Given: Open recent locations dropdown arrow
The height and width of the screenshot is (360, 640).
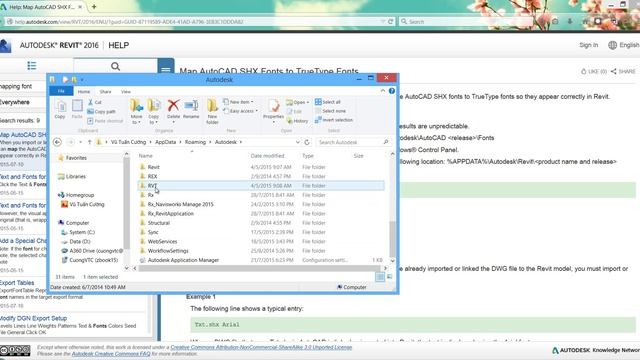Looking at the screenshot, I should 80,142.
